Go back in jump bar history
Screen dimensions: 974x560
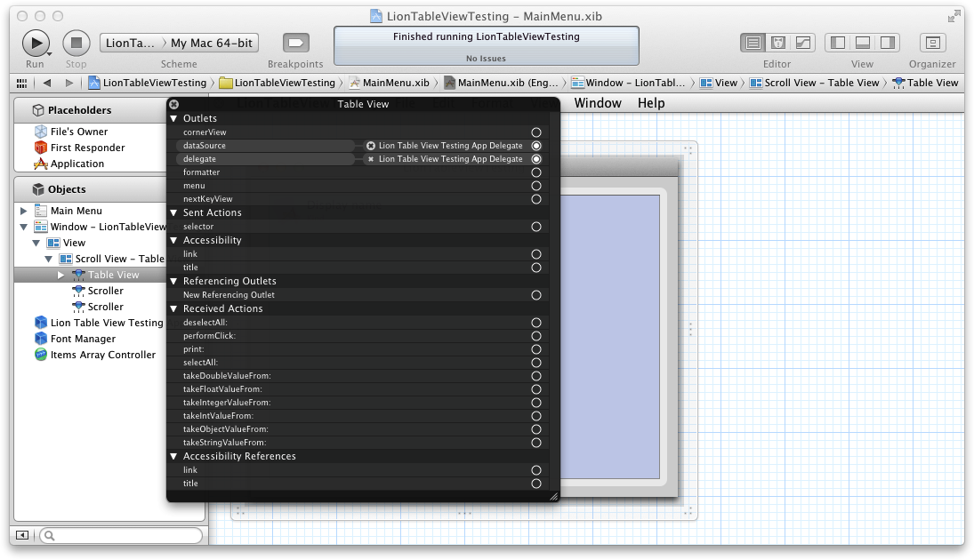pyautogui.click(x=47, y=83)
